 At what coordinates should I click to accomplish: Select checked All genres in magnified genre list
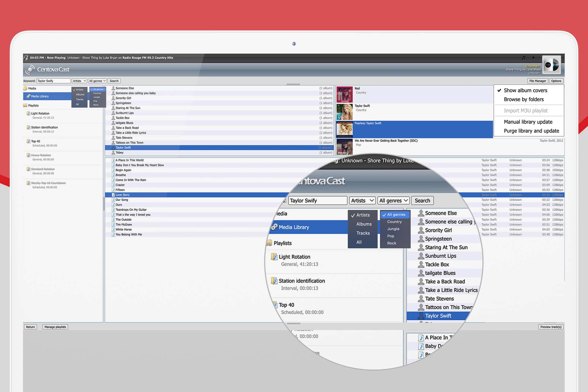click(395, 215)
